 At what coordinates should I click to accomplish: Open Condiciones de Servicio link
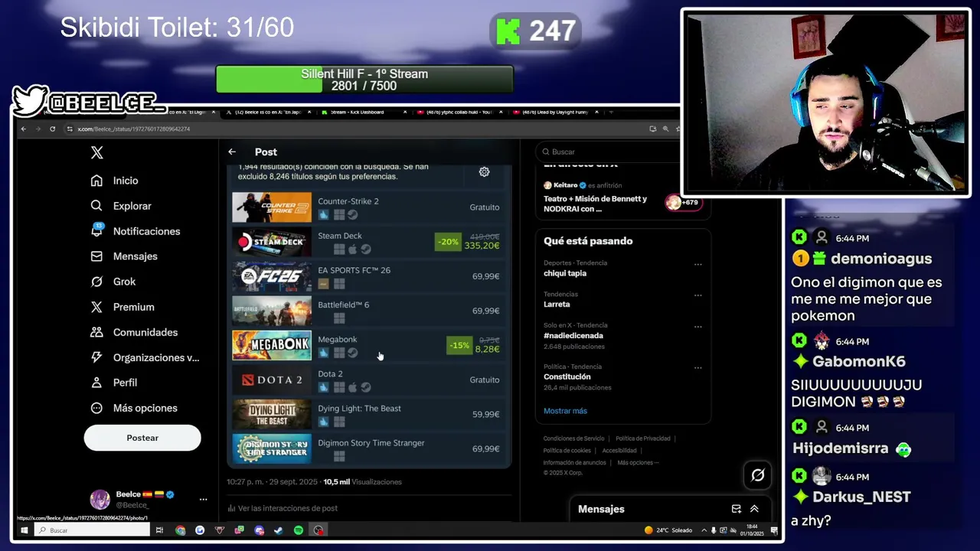573,439
